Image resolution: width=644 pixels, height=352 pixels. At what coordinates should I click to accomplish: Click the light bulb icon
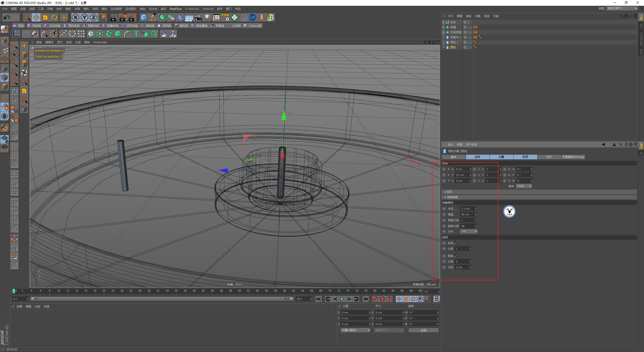point(207,17)
